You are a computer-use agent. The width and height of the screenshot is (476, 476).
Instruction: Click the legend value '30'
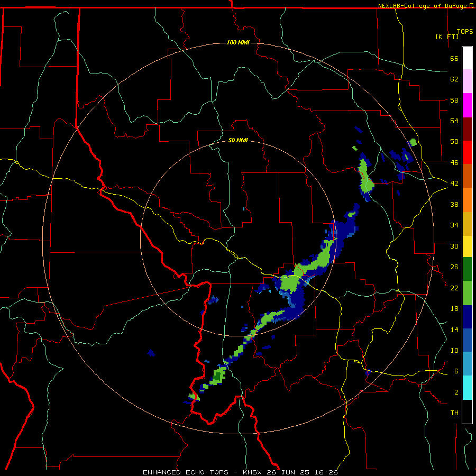454,246
